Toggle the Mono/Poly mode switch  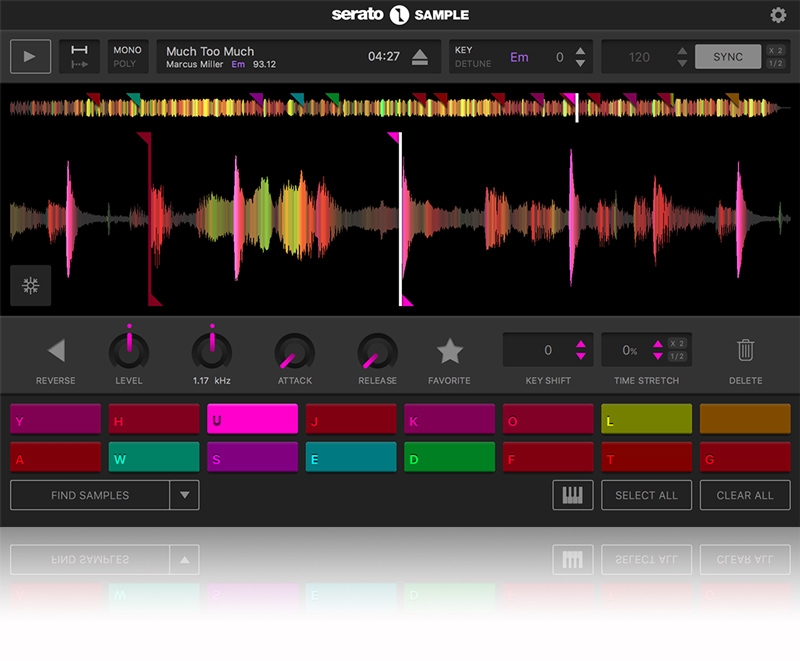(x=127, y=56)
